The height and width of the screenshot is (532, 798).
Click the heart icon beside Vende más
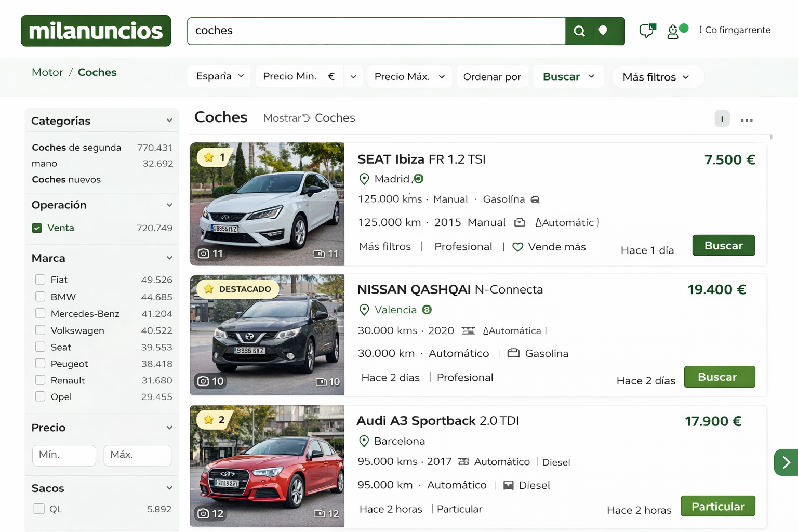[517, 247]
